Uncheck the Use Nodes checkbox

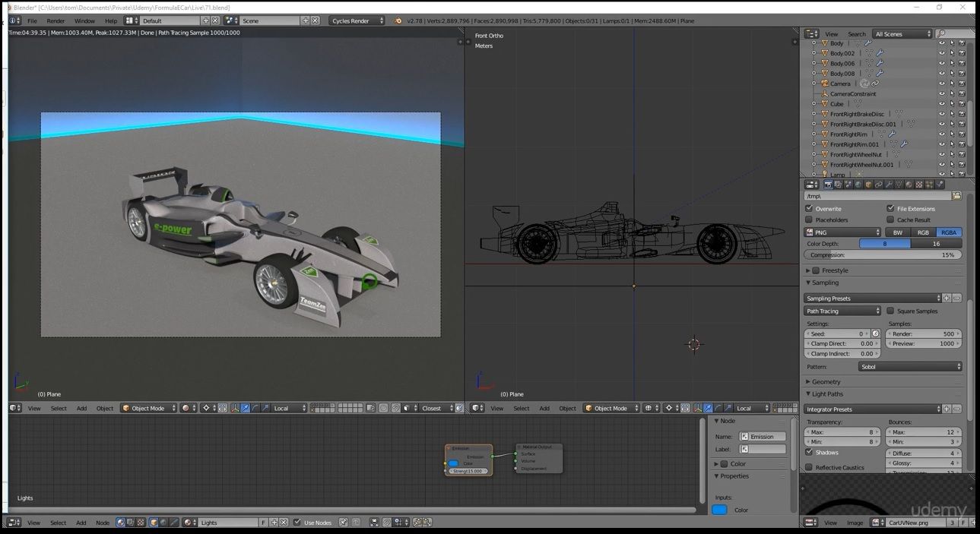(x=298, y=523)
